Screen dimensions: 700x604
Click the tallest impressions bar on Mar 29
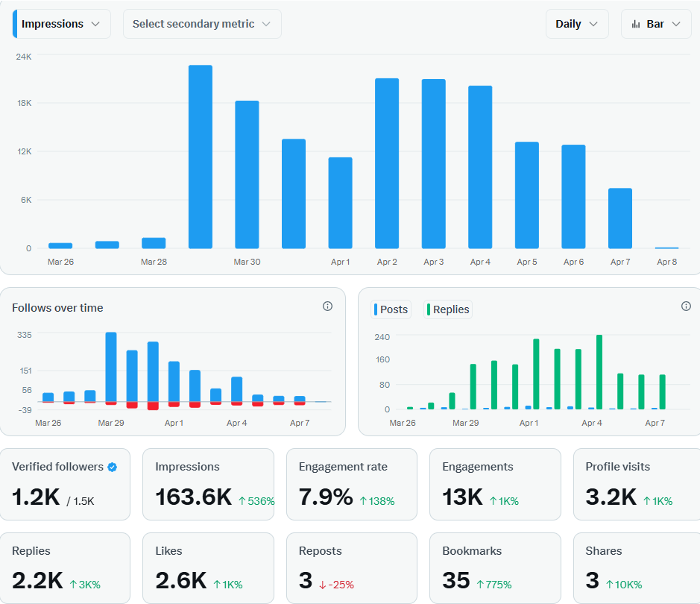tap(201, 157)
